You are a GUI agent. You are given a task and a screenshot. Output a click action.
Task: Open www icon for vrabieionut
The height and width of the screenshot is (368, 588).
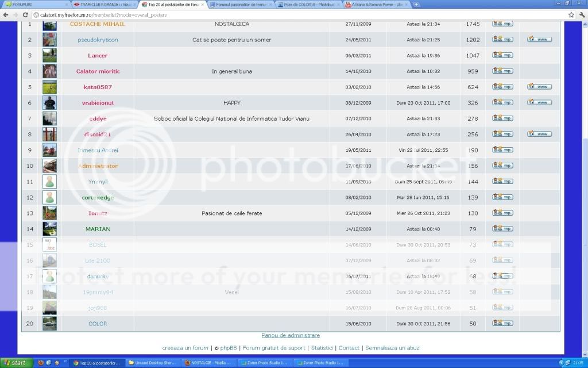[x=539, y=102]
